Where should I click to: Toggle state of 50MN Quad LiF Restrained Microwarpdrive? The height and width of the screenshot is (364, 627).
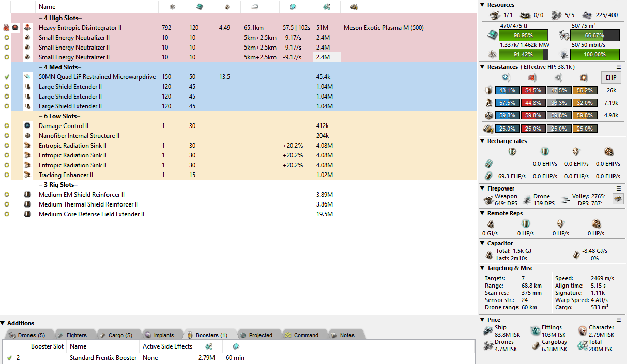6,77
